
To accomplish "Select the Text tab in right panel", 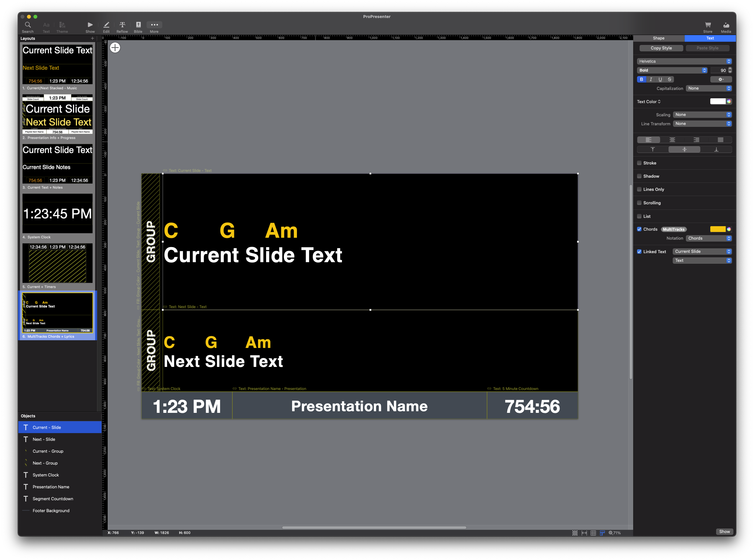I will tap(709, 38).
